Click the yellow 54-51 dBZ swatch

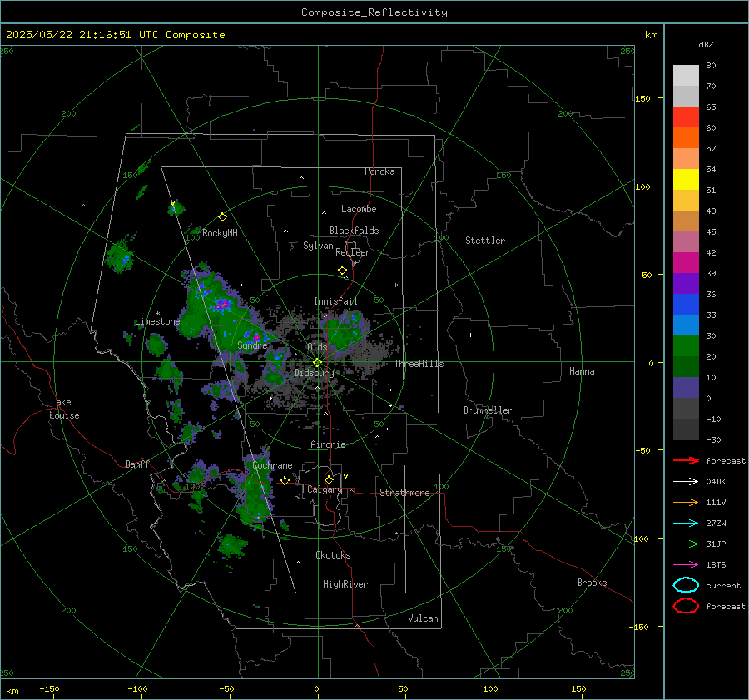pos(686,180)
